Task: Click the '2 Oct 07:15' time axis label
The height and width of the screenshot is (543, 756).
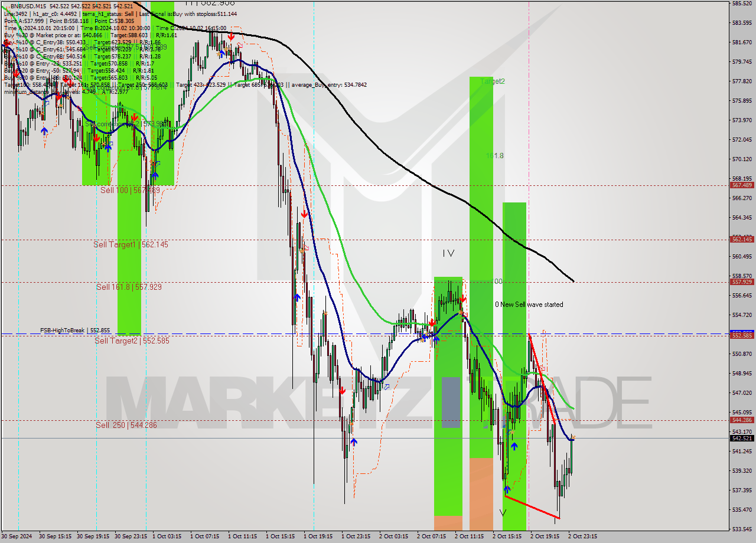Action: (432, 537)
